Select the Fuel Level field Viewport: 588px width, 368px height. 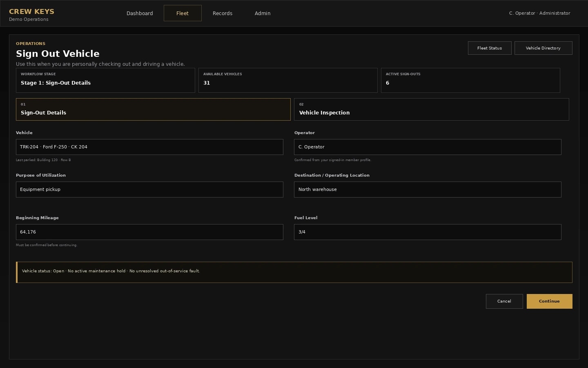[x=428, y=232]
